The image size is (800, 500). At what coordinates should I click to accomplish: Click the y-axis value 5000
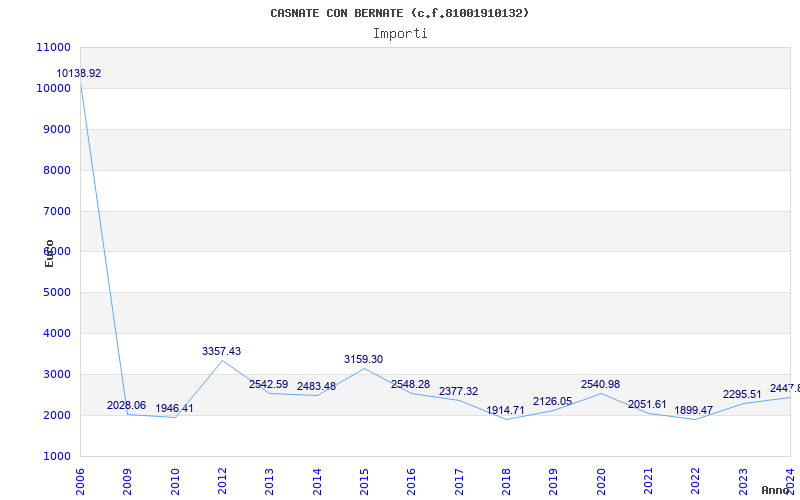coord(57,292)
